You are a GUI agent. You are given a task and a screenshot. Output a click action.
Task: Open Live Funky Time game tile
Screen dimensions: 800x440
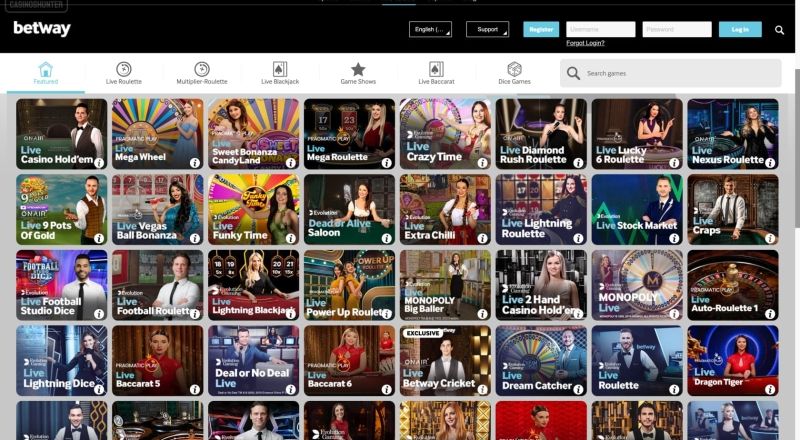pos(254,209)
